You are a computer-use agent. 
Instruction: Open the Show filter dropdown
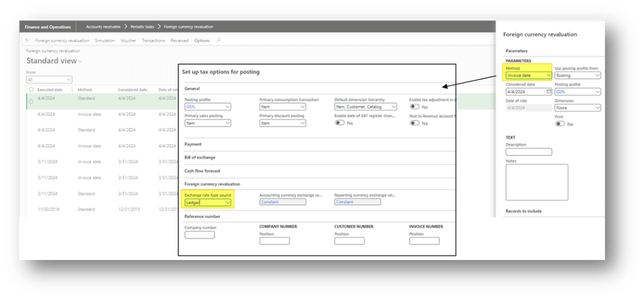[49, 80]
